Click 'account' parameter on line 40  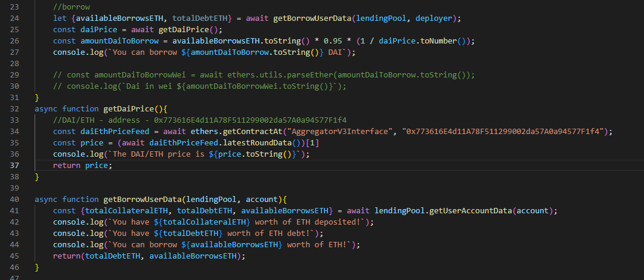tap(262, 200)
